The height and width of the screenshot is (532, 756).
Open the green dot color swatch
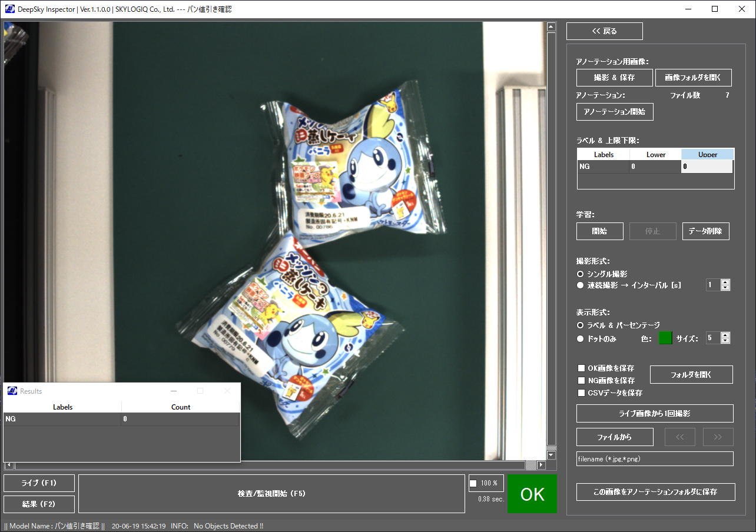[665, 338]
